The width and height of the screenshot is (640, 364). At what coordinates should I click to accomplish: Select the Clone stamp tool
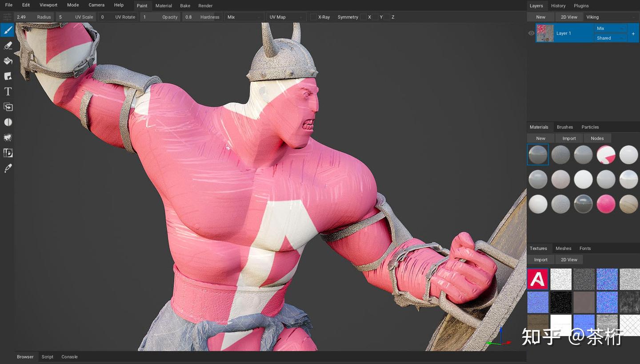(7, 107)
